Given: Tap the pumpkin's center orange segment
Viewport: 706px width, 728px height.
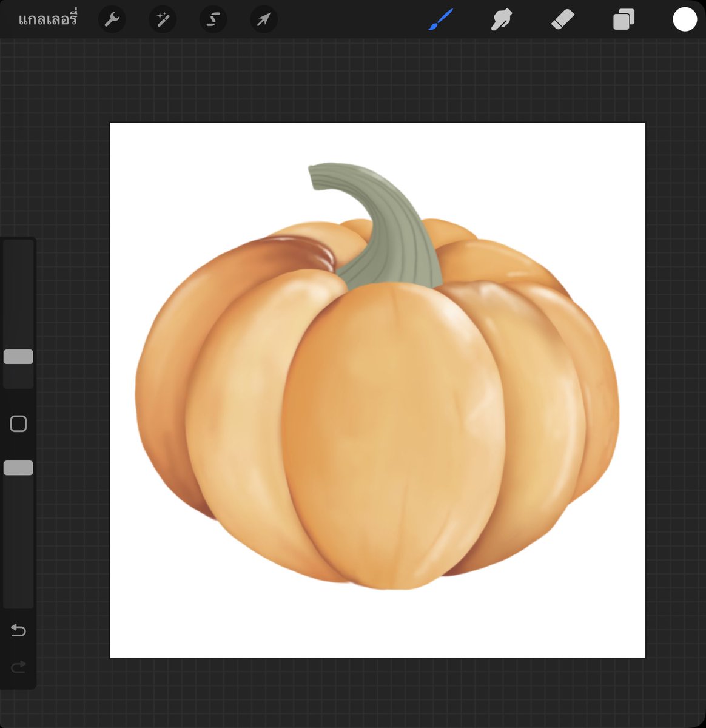Looking at the screenshot, I should [393, 436].
